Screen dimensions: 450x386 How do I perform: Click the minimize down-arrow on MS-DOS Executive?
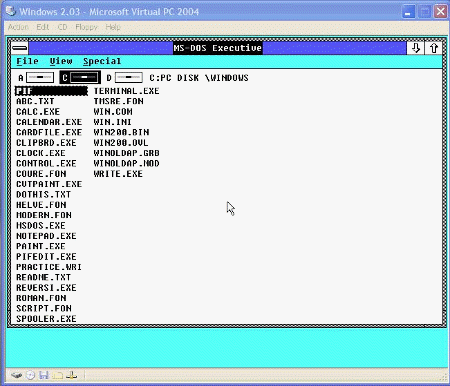[x=415, y=48]
